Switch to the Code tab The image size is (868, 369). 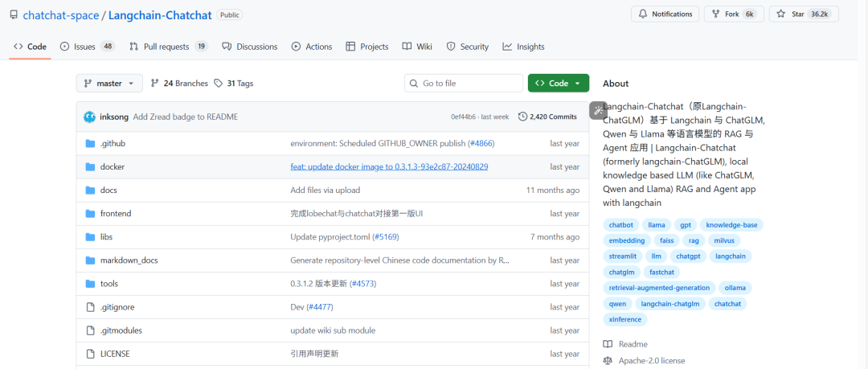point(31,47)
